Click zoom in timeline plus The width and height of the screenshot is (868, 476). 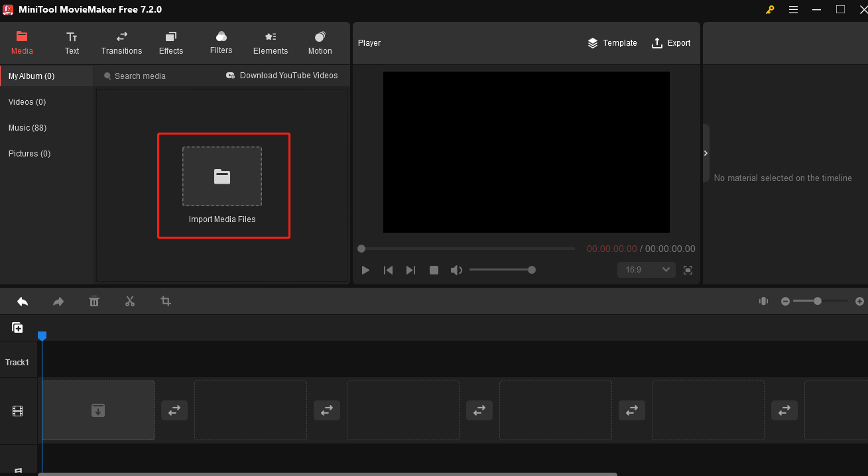click(x=859, y=301)
